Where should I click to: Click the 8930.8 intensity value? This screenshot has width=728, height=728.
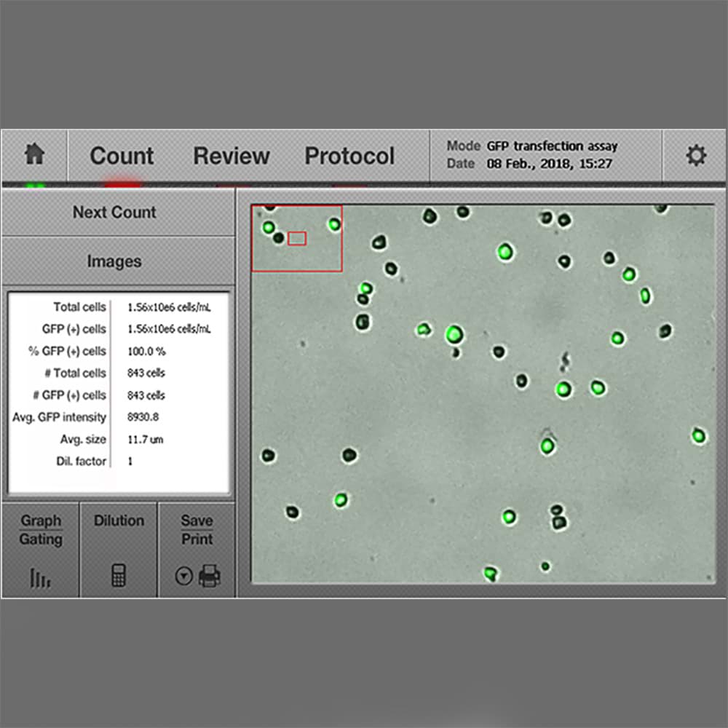pyautogui.click(x=143, y=417)
